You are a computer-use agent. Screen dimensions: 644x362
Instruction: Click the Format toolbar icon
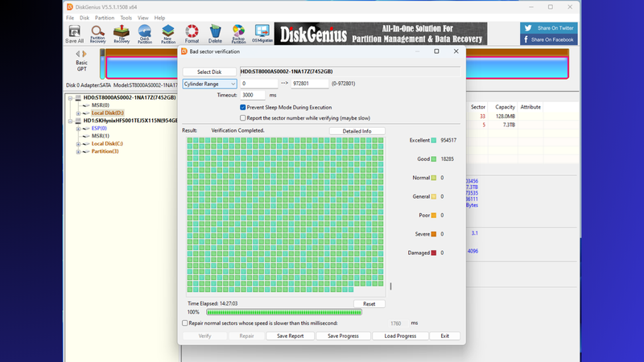click(x=192, y=34)
